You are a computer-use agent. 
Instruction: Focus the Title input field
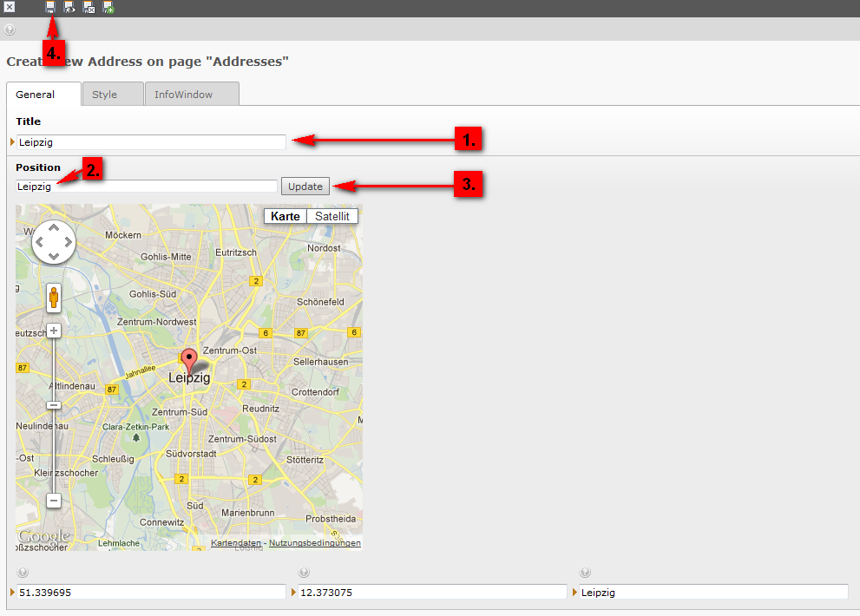click(x=151, y=142)
